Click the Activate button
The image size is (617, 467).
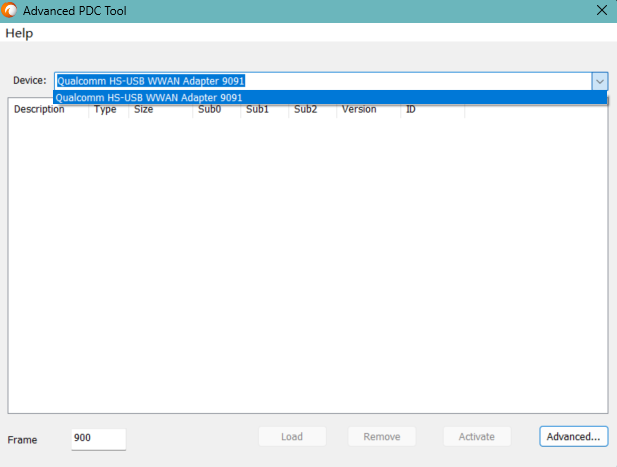tap(477, 437)
